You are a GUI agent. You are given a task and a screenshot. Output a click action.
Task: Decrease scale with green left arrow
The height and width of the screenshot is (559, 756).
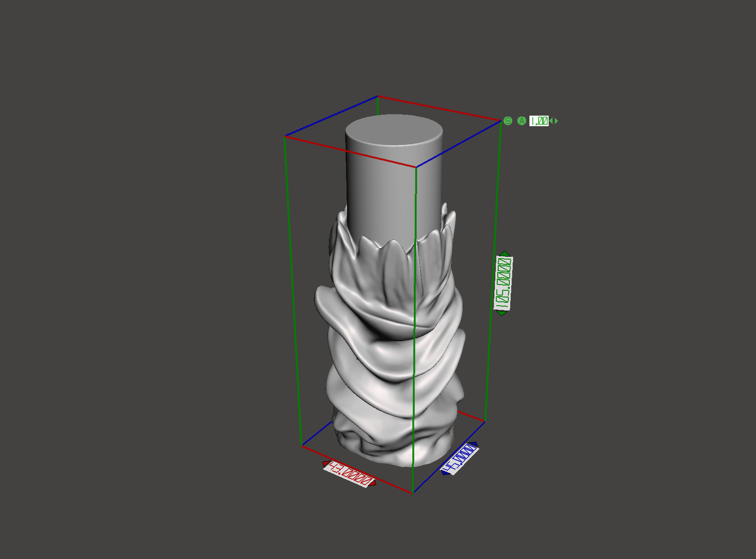(x=552, y=121)
